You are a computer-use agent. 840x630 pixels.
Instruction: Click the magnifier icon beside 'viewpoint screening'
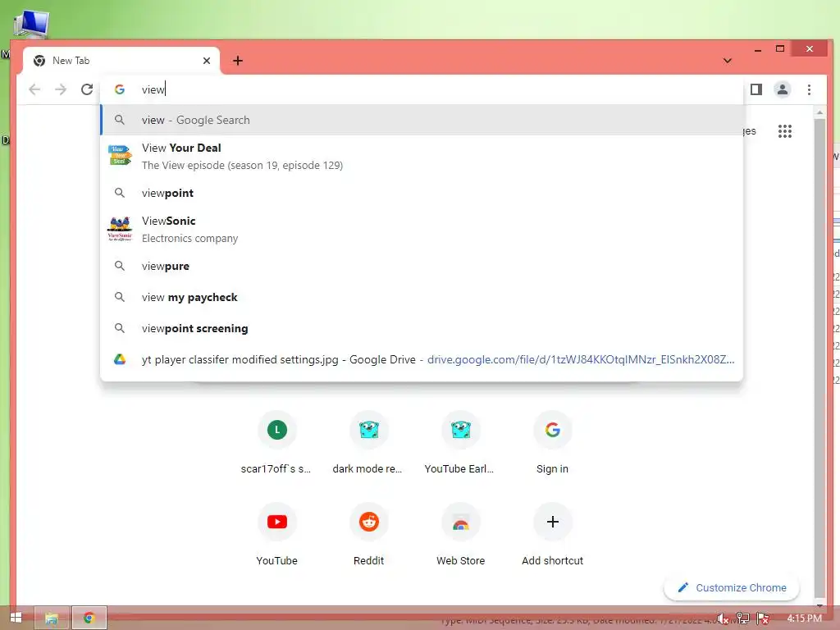click(120, 328)
